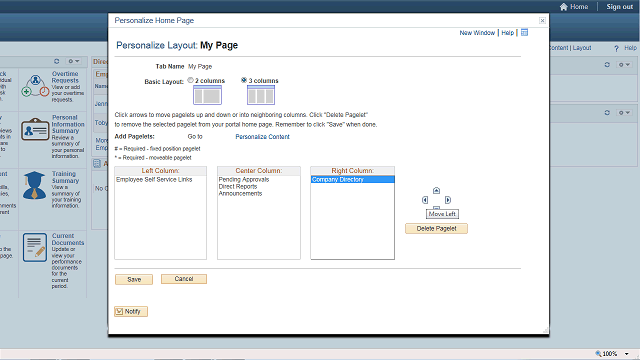Select the 3 columns radio button
Viewport: 640px width, 360px height.
point(244,80)
